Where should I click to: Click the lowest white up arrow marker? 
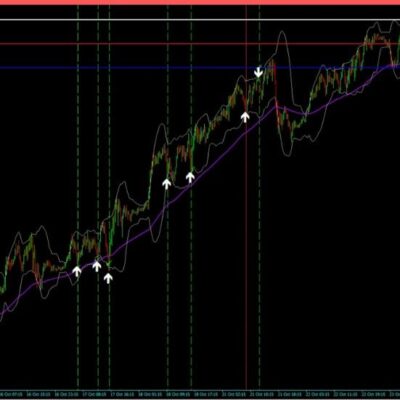click(x=108, y=278)
